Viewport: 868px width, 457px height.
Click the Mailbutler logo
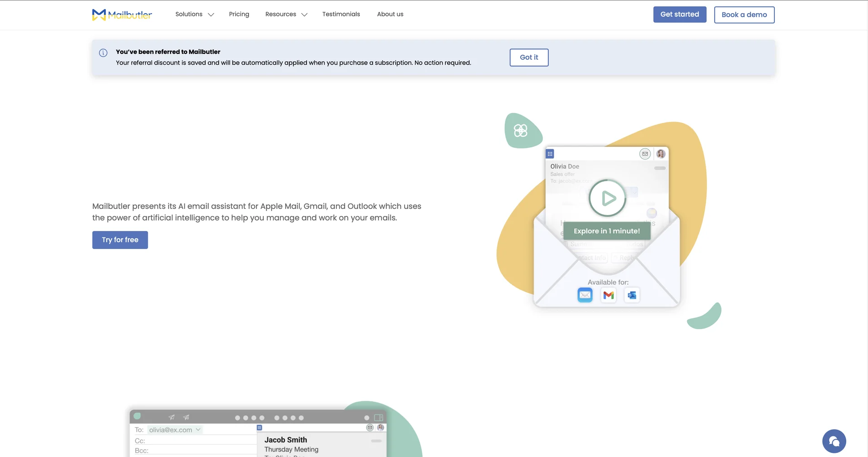pos(122,14)
